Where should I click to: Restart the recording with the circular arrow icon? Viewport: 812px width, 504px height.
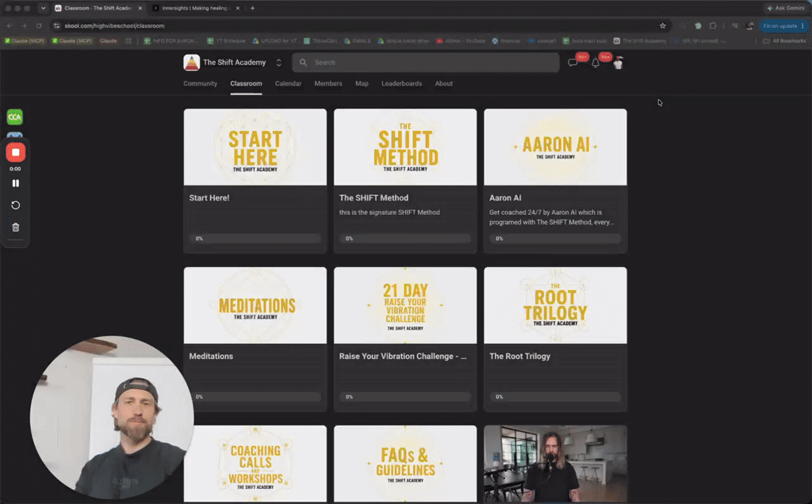16,205
